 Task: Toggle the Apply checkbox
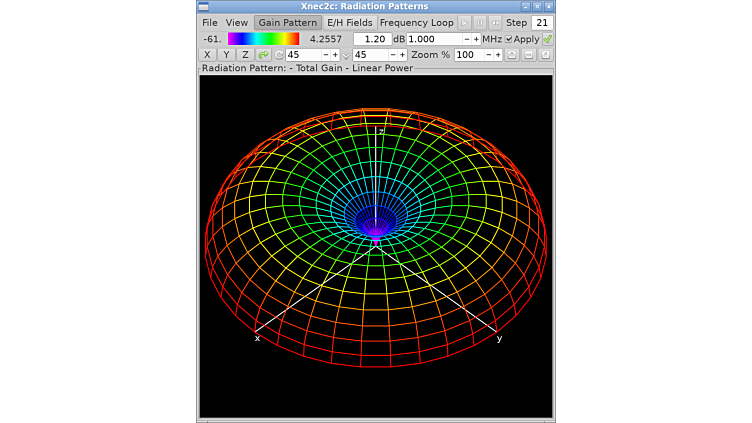click(509, 39)
